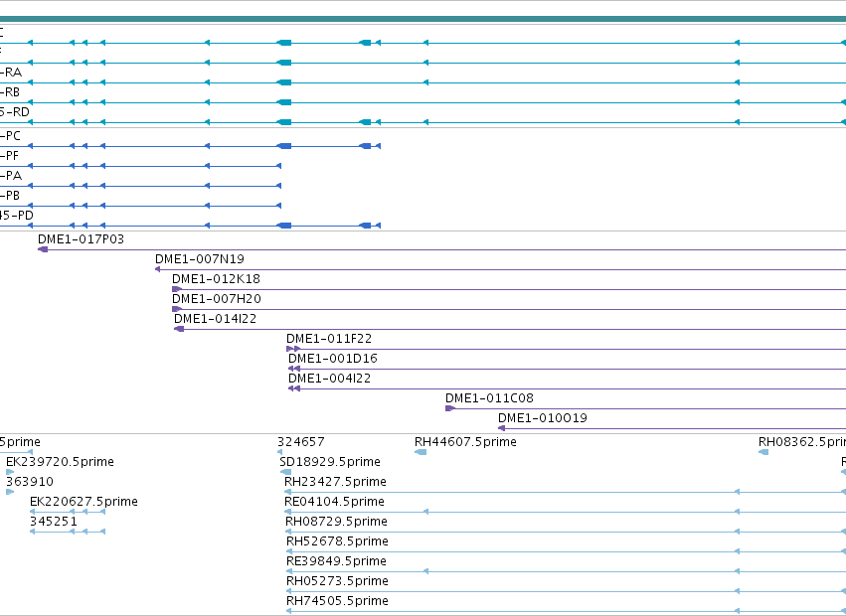The height and width of the screenshot is (616, 846).
Task: Click the teal bar at the top
Action: (x=423, y=19)
